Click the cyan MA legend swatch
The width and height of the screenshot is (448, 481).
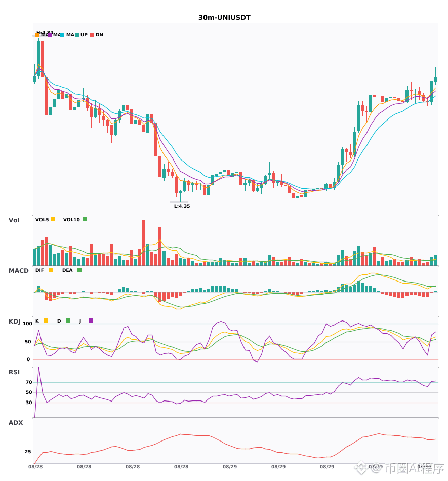point(62,35)
